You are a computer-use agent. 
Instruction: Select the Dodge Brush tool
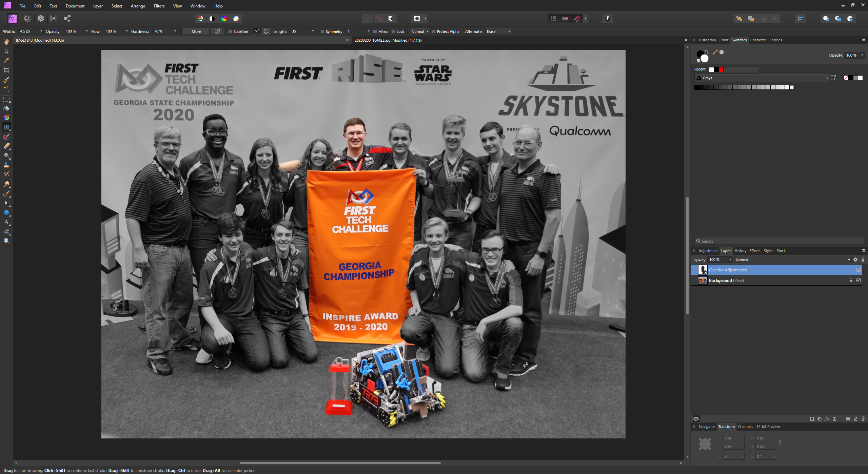pyautogui.click(x=6, y=156)
